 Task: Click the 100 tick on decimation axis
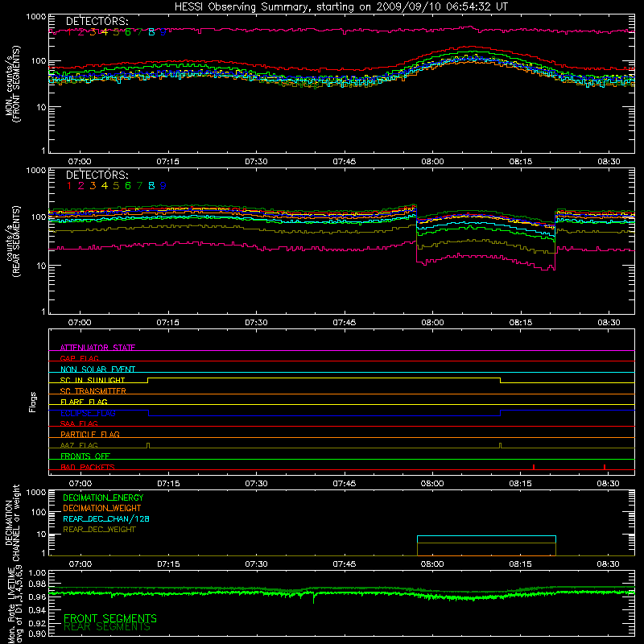coord(39,512)
